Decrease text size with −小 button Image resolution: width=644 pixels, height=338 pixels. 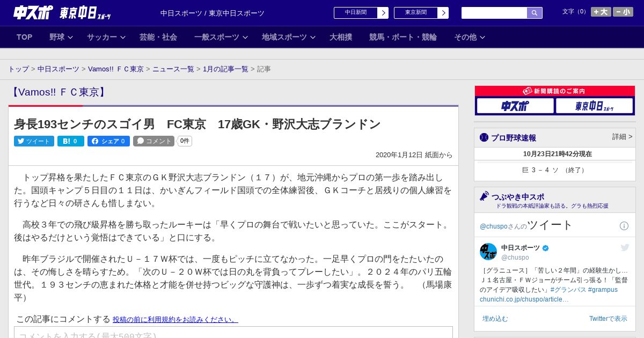623,12
